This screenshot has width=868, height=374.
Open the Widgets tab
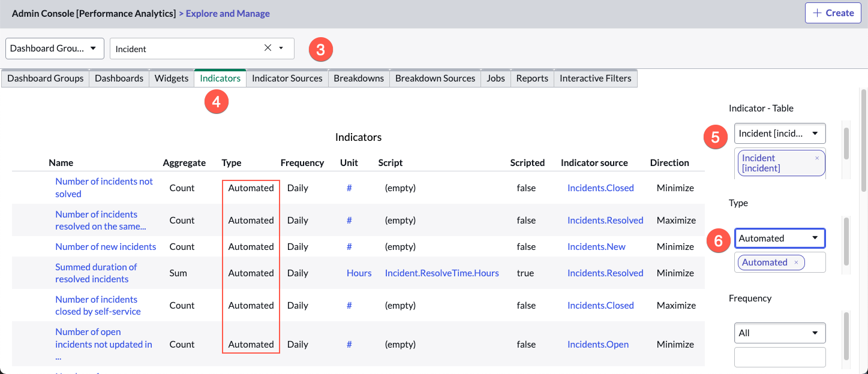(x=172, y=79)
